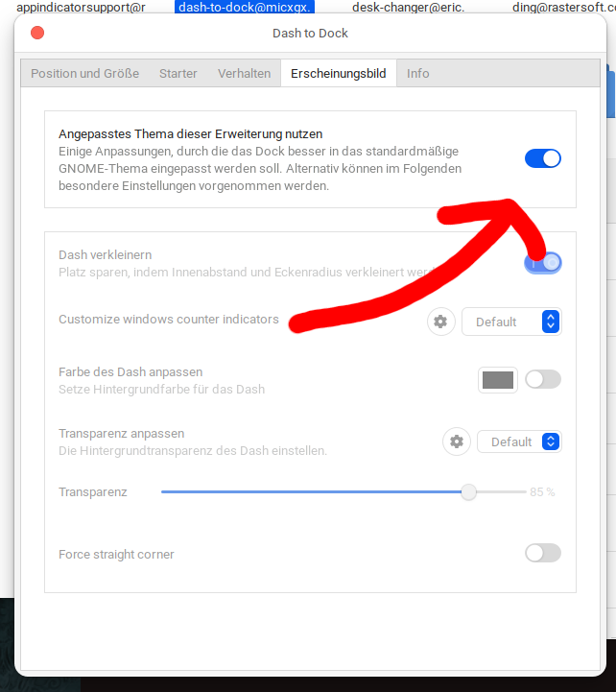616x692 pixels.
Task: Open the Info tab
Action: [418, 73]
